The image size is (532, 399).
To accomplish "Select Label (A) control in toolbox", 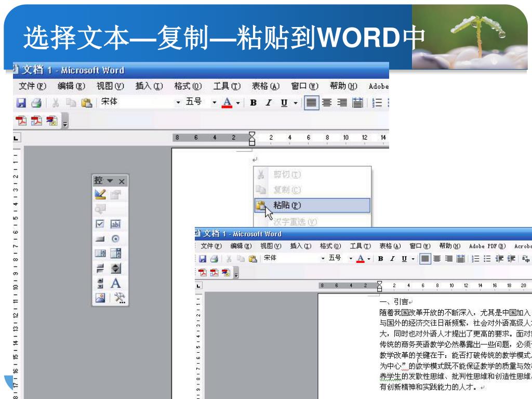I will 115,283.
